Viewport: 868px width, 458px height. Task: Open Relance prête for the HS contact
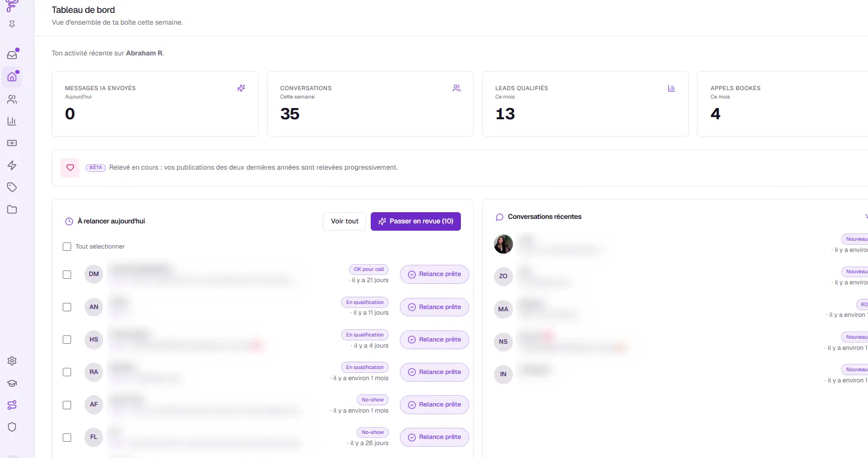coord(435,339)
